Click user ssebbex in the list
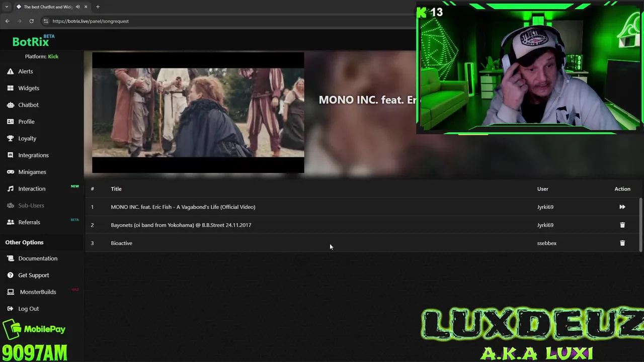 click(547, 243)
